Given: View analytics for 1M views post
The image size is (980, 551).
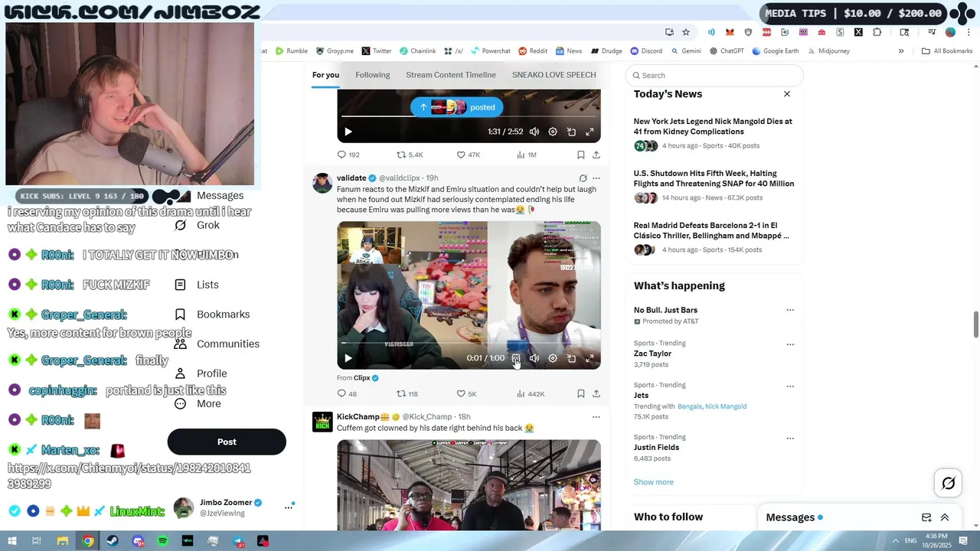Looking at the screenshot, I should (x=526, y=155).
